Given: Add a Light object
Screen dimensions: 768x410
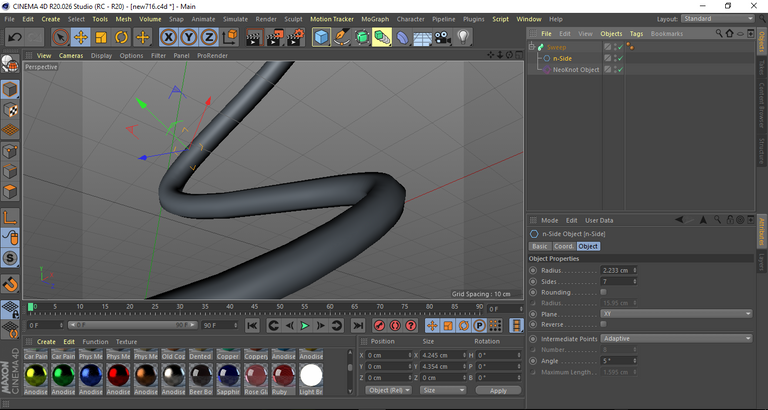Looking at the screenshot, I should point(463,37).
